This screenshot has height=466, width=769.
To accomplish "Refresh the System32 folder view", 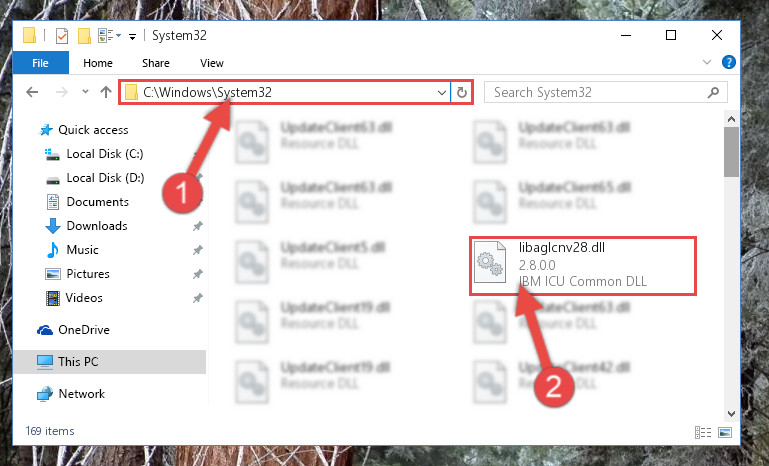I will (461, 92).
